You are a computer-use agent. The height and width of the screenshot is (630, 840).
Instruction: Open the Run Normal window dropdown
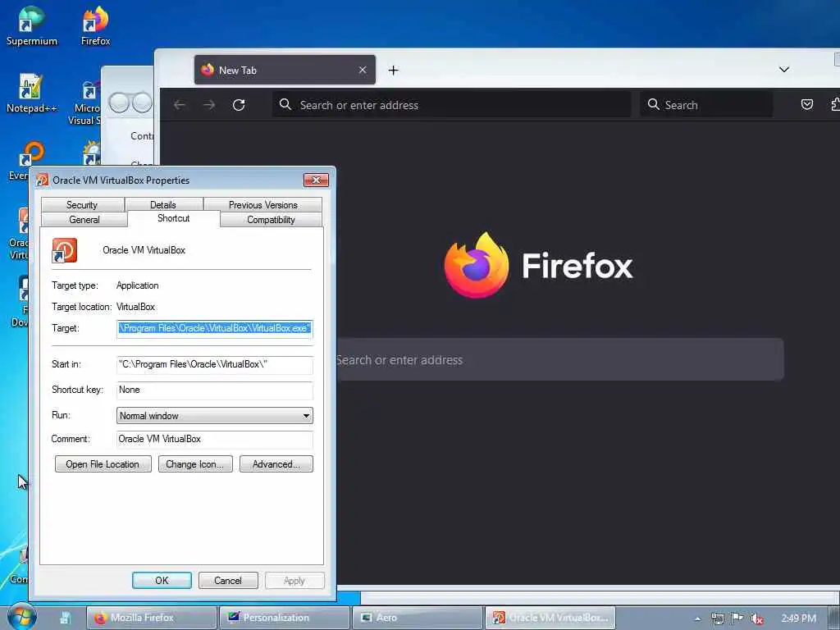[214, 416]
